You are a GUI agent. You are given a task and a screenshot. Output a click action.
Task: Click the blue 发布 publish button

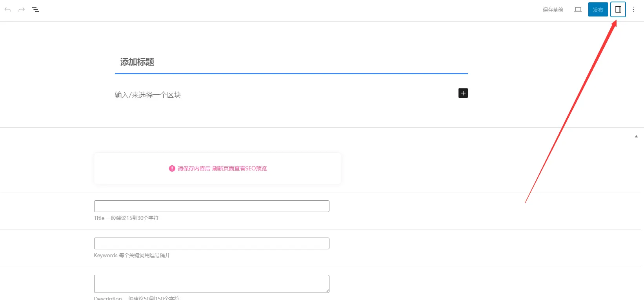point(598,9)
